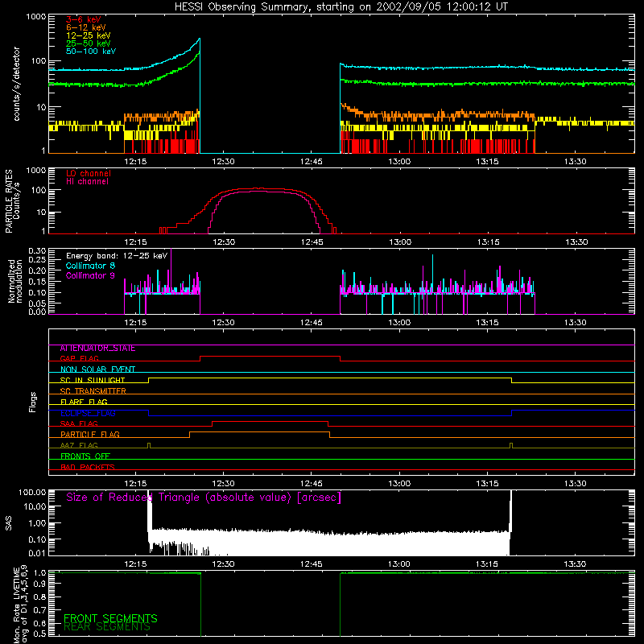Select the Collimator 8 legend label

click(x=90, y=266)
